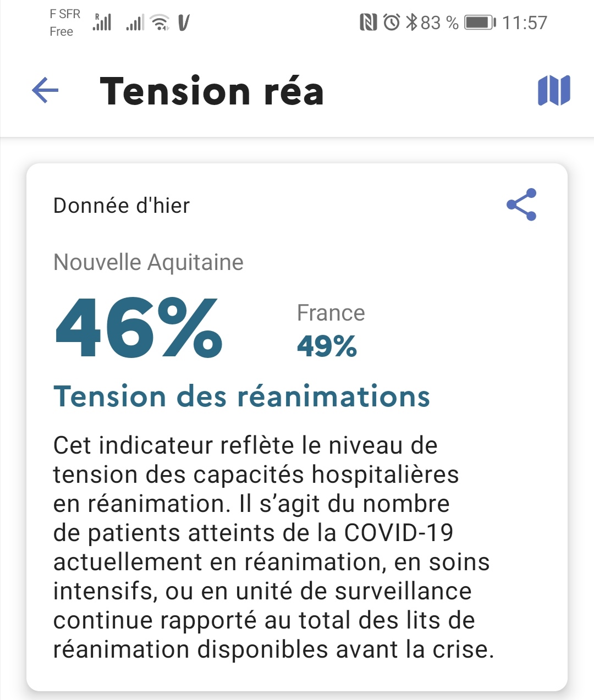Image resolution: width=594 pixels, height=700 pixels.
Task: Tap the 11:57 clock display
Action: click(525, 23)
